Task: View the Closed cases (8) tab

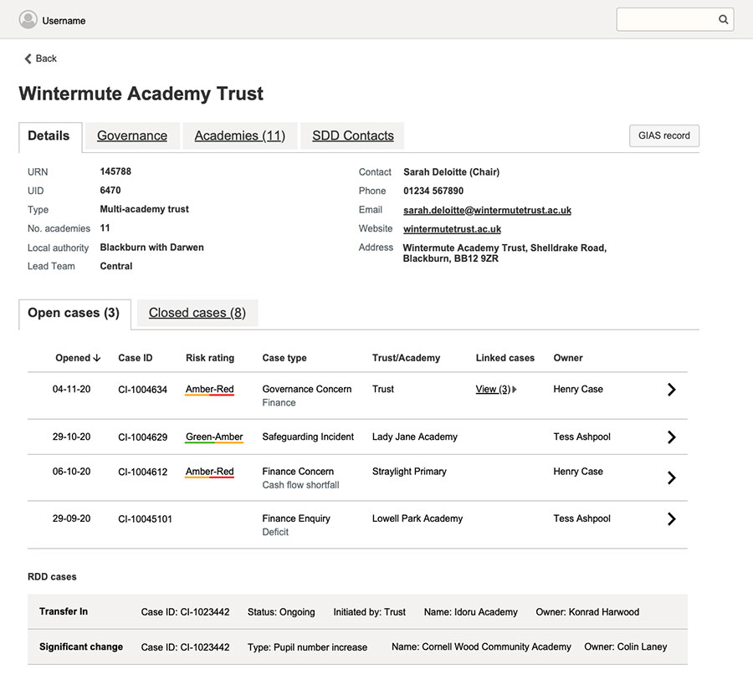Action: (x=197, y=312)
